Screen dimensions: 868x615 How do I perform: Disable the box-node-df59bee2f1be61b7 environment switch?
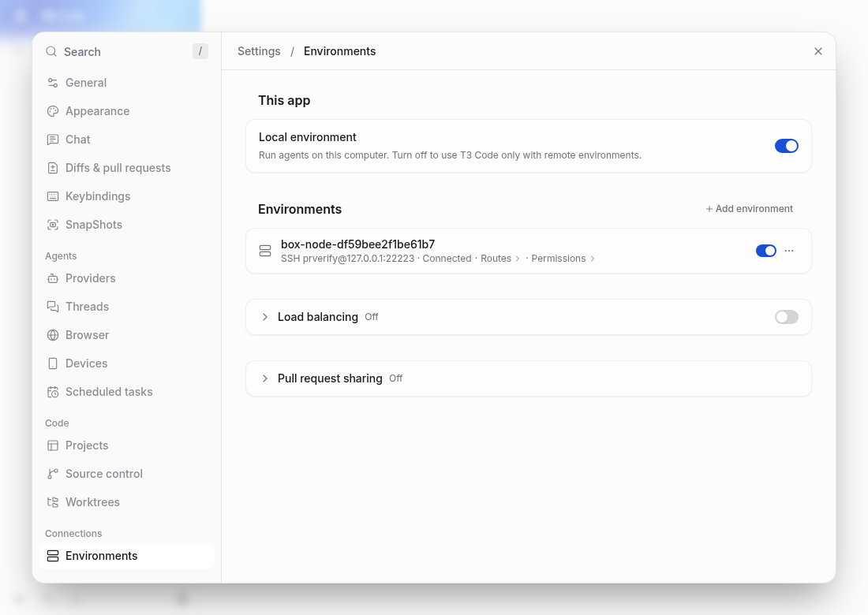tap(765, 251)
